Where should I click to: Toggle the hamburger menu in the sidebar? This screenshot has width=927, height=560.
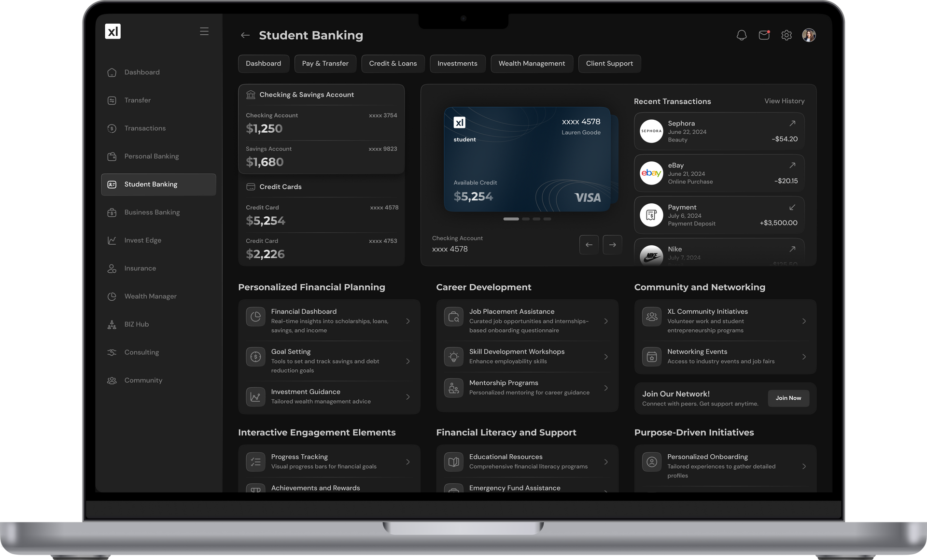coord(204,31)
